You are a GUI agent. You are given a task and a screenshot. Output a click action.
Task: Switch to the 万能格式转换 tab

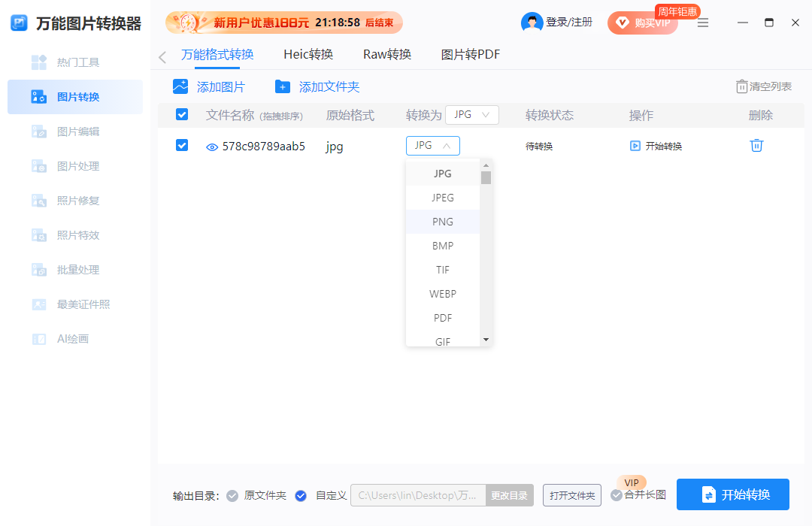[217, 54]
